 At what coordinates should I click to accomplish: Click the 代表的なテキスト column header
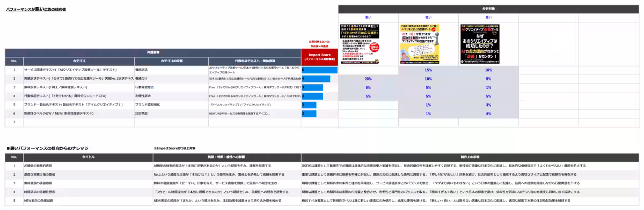pyautogui.click(x=255, y=61)
